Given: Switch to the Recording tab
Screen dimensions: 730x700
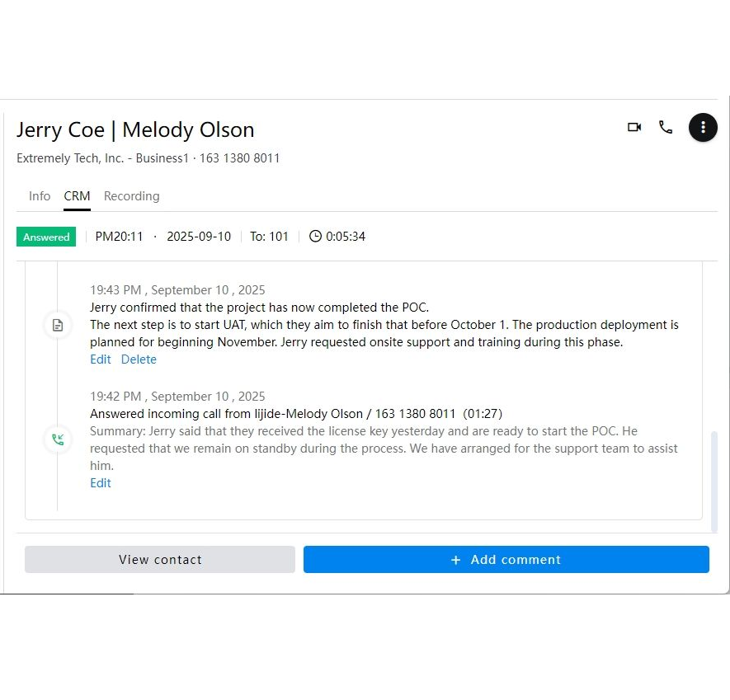Looking at the screenshot, I should (131, 196).
